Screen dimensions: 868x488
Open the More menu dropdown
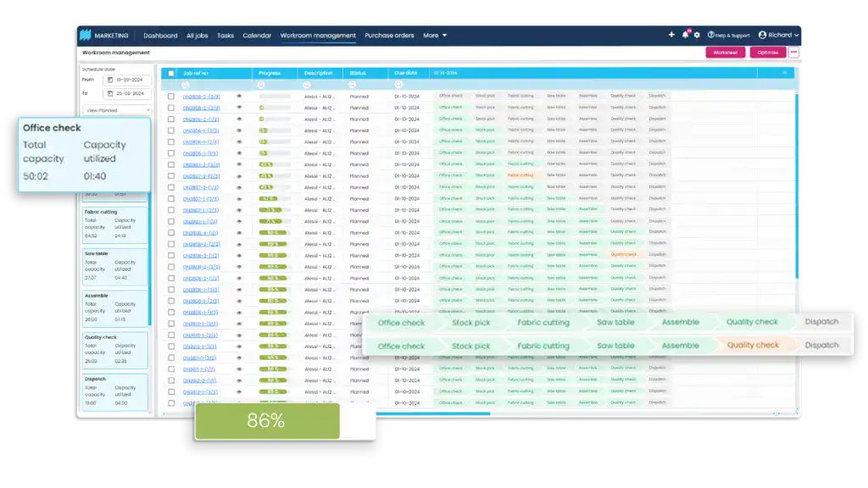coord(435,36)
